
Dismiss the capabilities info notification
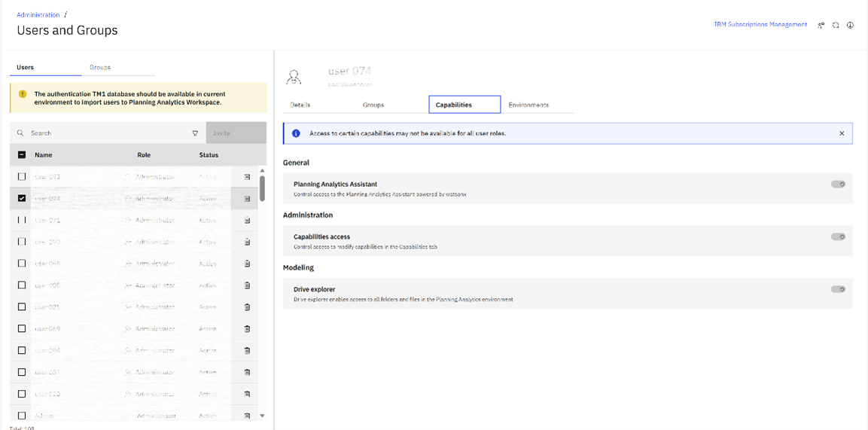coord(842,133)
